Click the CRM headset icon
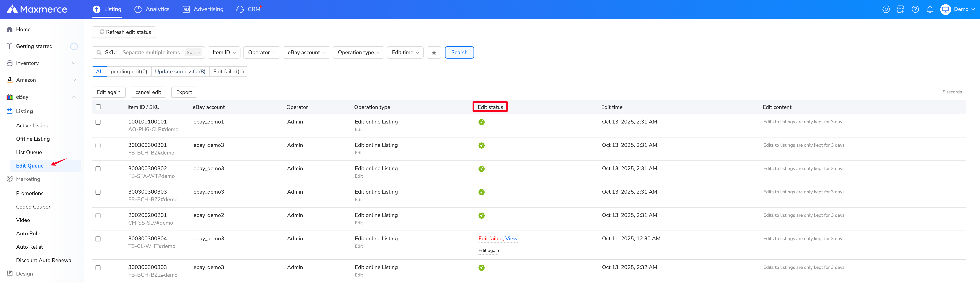This screenshot has height=283, width=980. (x=240, y=9)
